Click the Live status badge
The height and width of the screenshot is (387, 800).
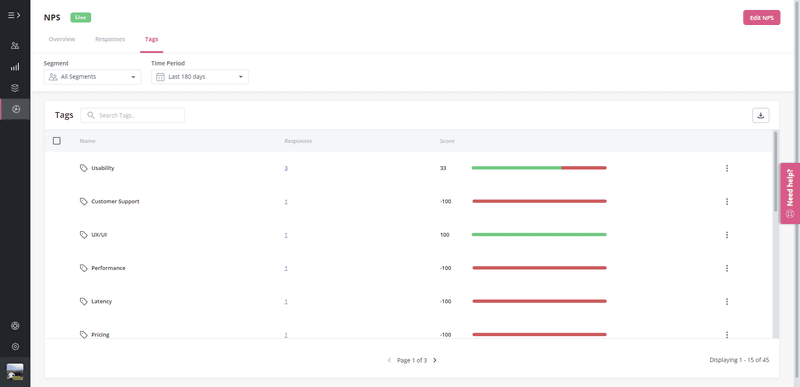81,17
